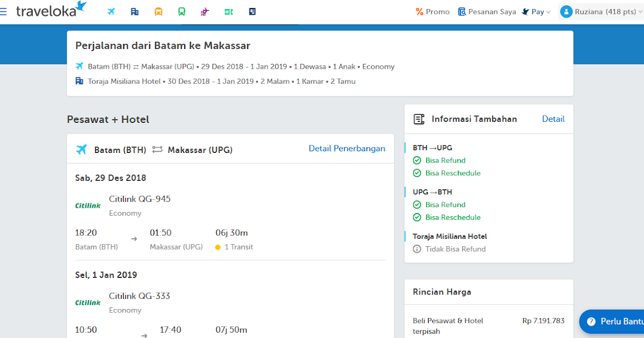Open the Detail Penerbangan link
Screen dimensions: 644x338
(347, 149)
